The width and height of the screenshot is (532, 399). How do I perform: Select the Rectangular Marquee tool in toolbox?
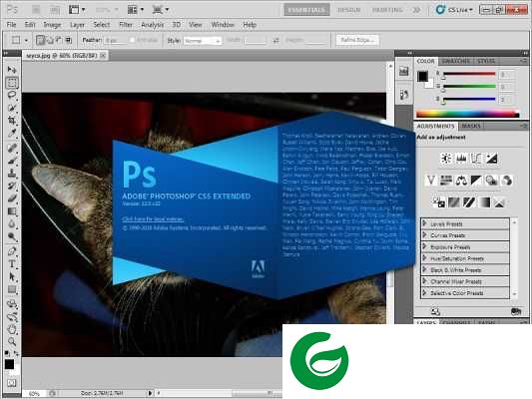pyautogui.click(x=12, y=83)
